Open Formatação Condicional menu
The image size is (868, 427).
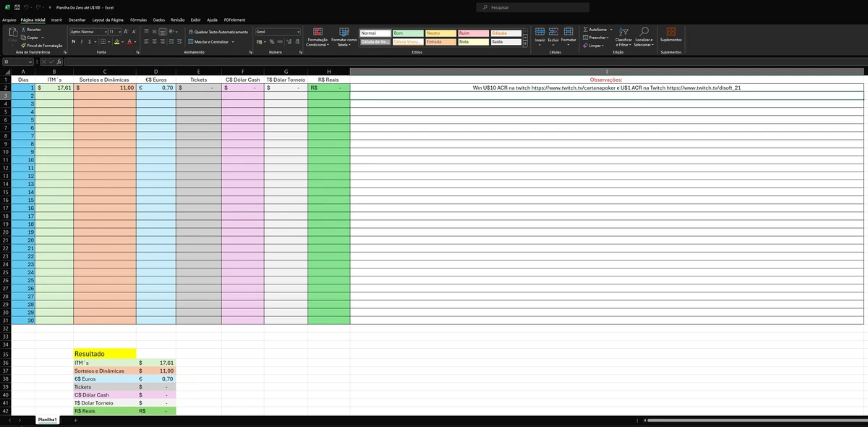pyautogui.click(x=317, y=39)
